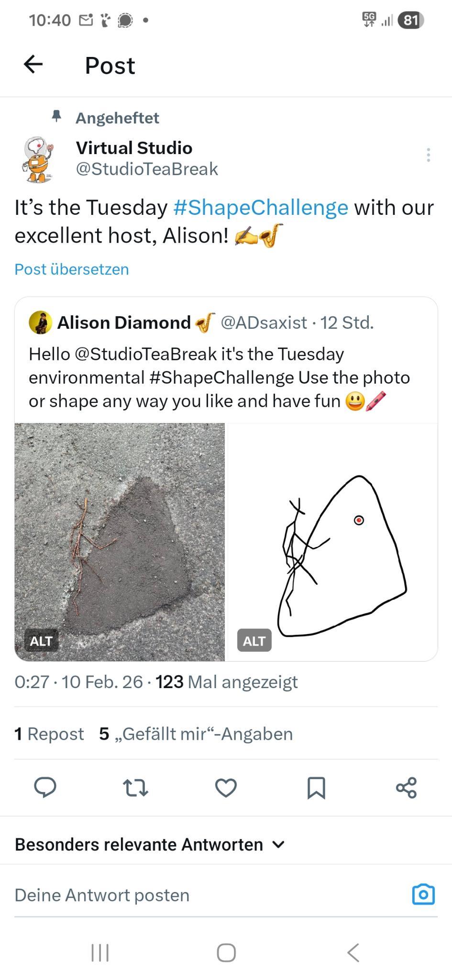Show ALT text for the drawing
Screen dimensions: 452x980
click(254, 641)
